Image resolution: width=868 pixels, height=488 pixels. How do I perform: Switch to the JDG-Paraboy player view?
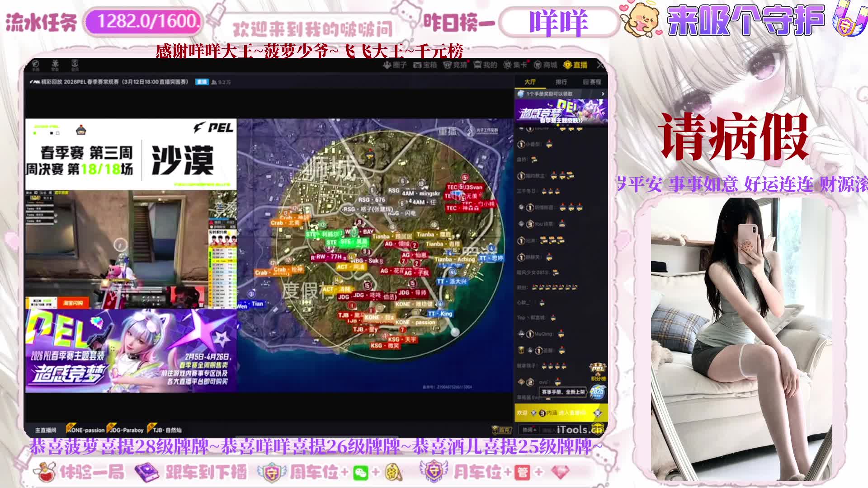126,430
